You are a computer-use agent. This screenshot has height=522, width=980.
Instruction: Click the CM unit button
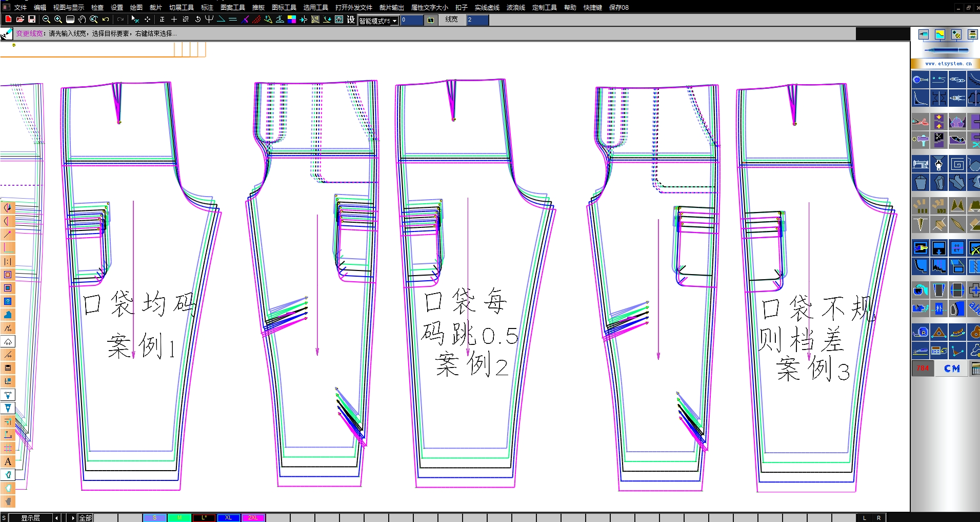952,369
